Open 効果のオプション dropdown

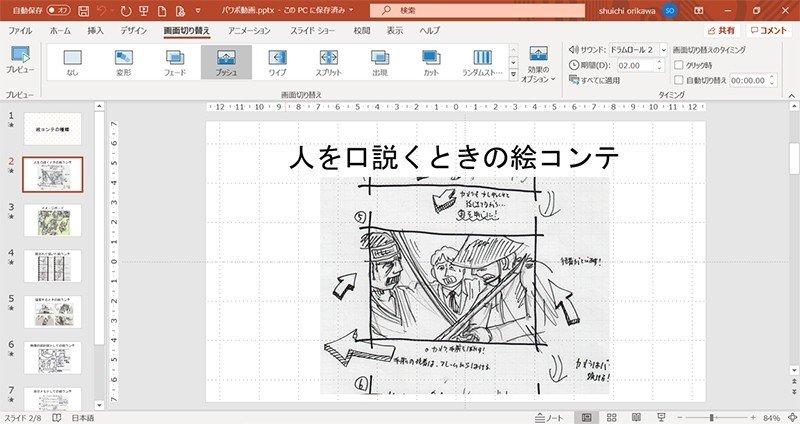click(x=538, y=64)
